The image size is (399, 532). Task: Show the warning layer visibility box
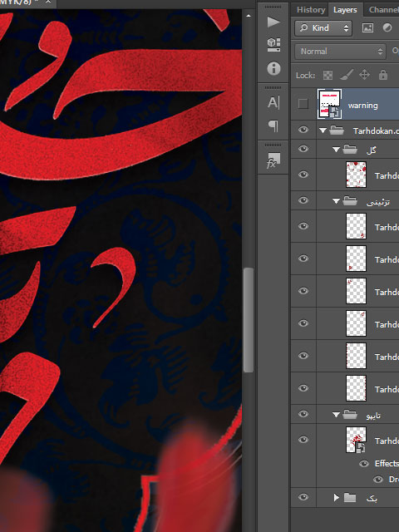[303, 104]
